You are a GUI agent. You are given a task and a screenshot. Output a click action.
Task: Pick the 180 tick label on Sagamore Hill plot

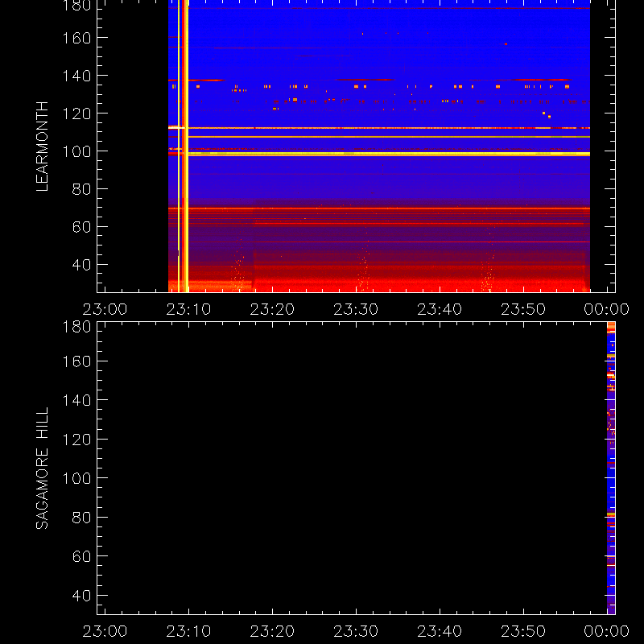[x=76, y=327]
